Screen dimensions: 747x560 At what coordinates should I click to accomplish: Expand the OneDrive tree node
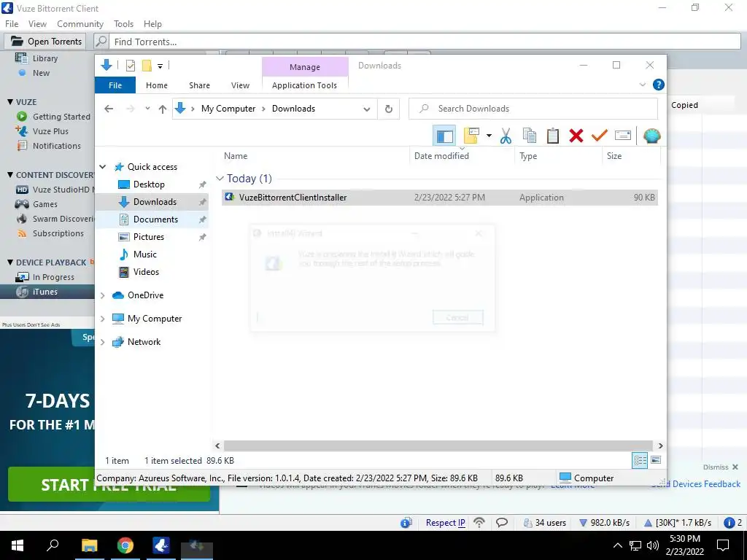pyautogui.click(x=102, y=295)
